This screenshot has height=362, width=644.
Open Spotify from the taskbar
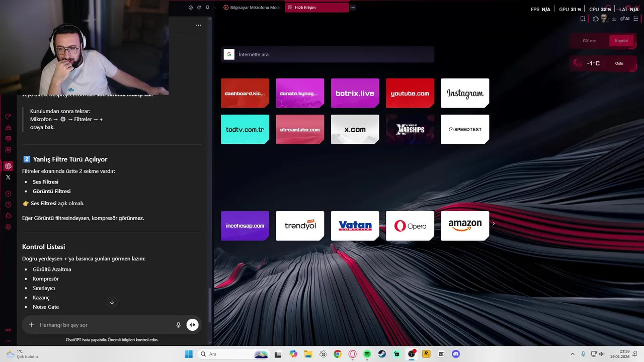(x=367, y=354)
